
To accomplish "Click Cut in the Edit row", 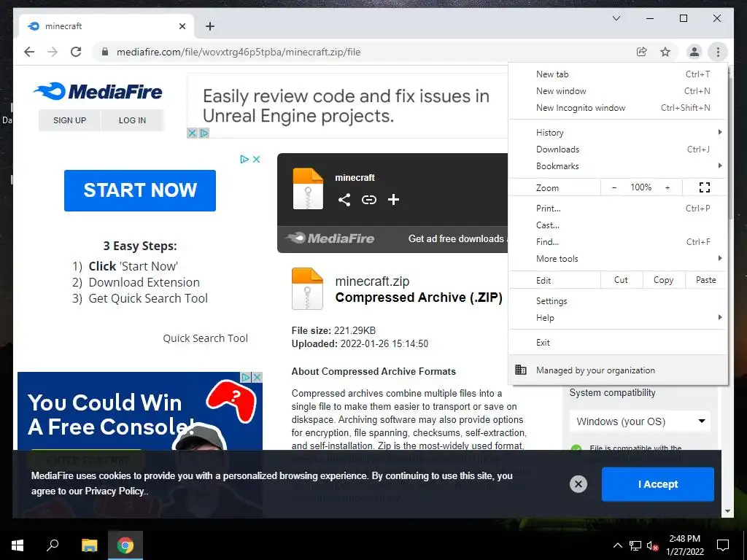I will tap(622, 280).
